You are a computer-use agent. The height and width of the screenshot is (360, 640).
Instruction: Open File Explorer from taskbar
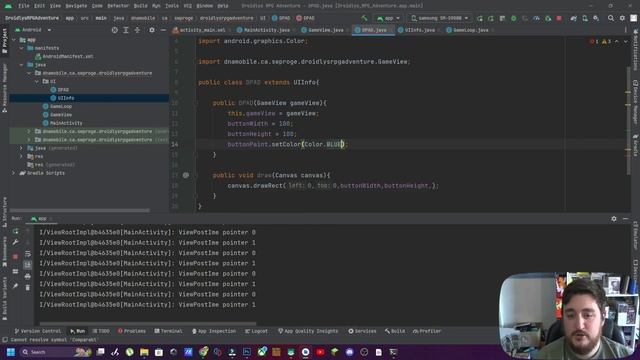pyautogui.click(x=144, y=352)
